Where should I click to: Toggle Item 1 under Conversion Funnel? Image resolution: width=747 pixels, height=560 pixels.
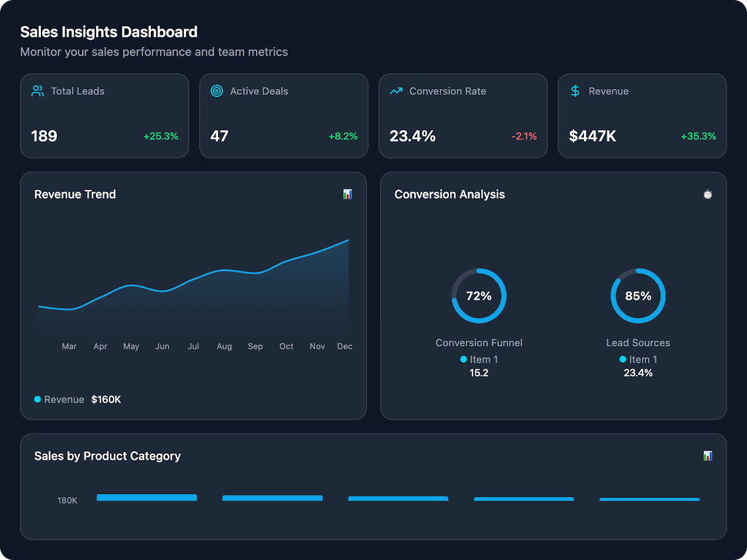pyautogui.click(x=479, y=359)
